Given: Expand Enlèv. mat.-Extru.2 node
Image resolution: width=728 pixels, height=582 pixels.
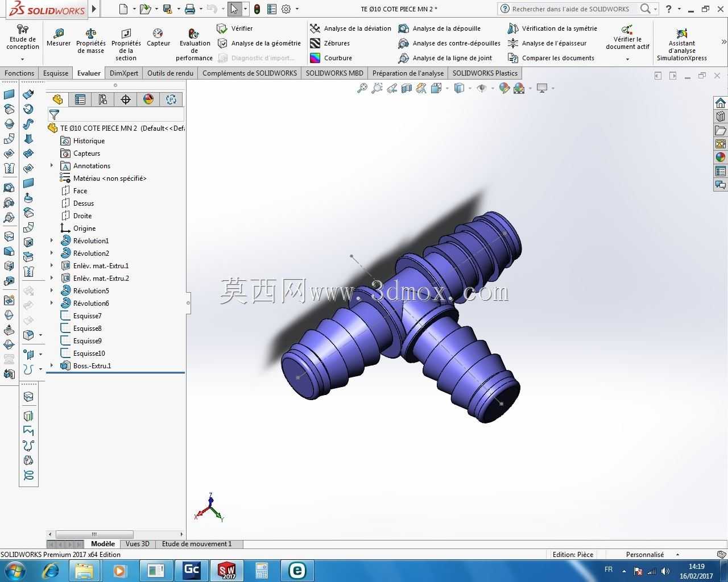Looking at the screenshot, I should click(x=52, y=278).
